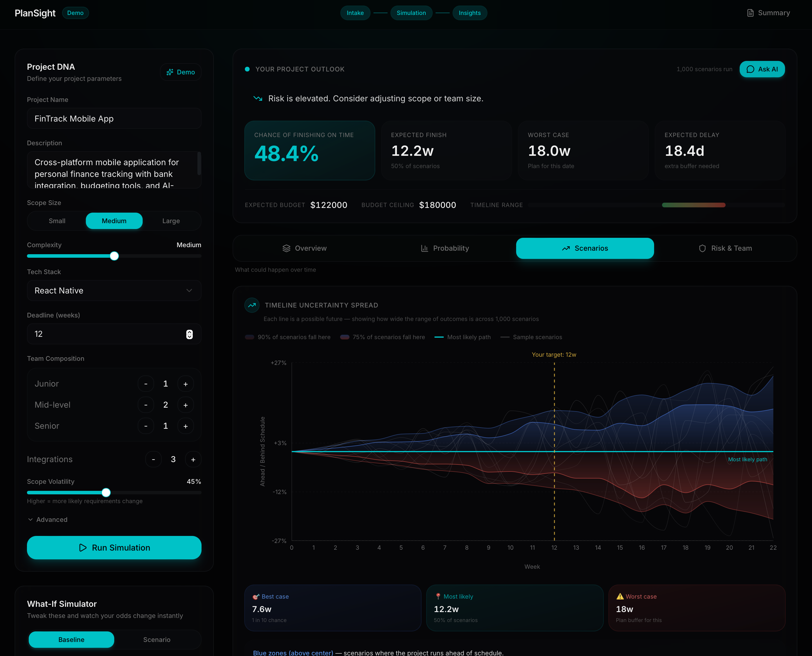Click the Summary document icon
Viewport: 812px width, 656px height.
(750, 13)
